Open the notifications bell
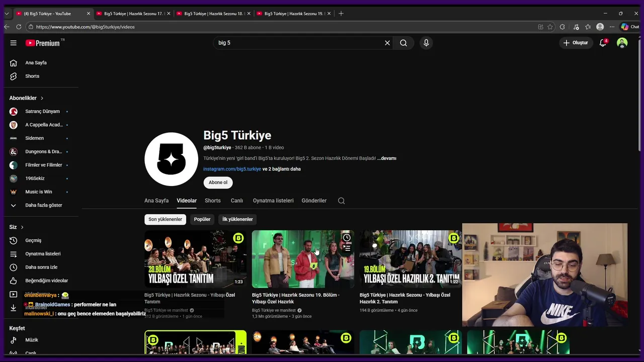Viewport: 644px width, 362px height. point(603,43)
